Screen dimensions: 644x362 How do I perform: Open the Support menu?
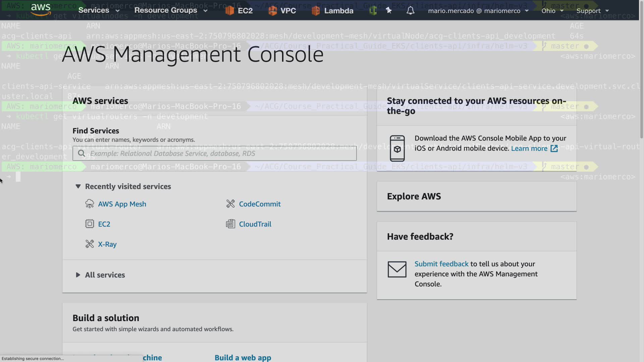click(592, 11)
